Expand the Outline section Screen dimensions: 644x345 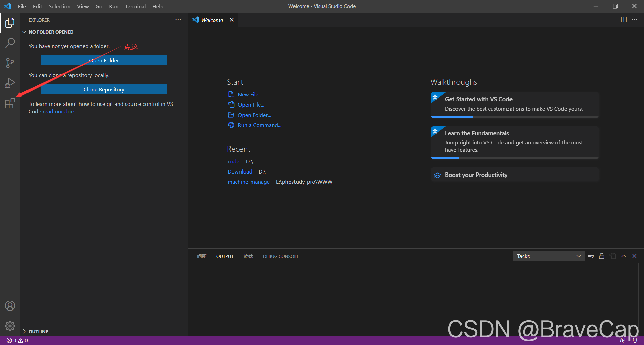(104, 331)
